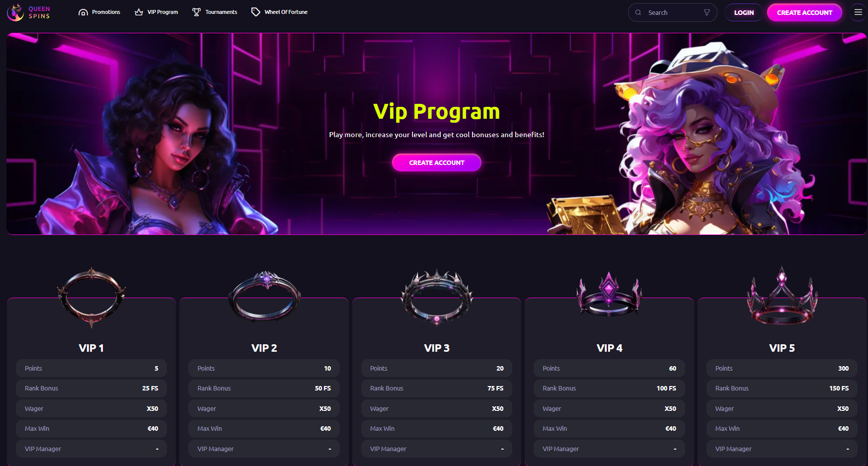Click the search magnifier icon
The height and width of the screenshot is (466, 868).
(638, 12)
